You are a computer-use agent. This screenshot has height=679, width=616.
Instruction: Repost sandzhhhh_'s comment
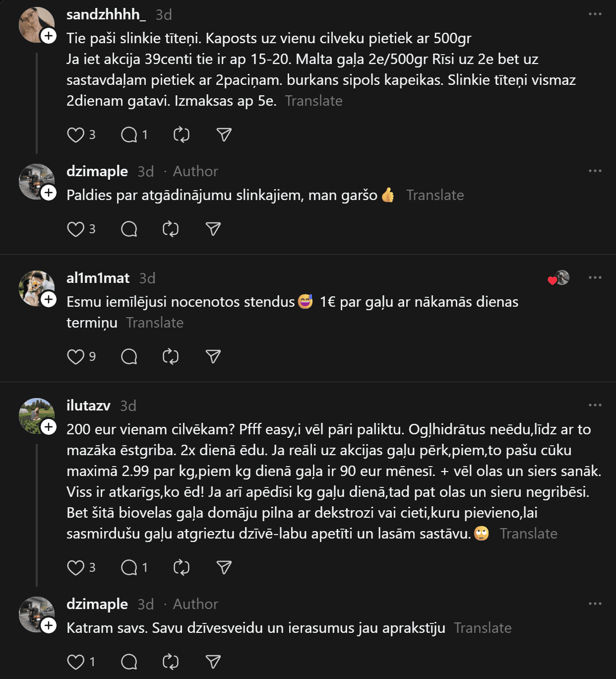pos(182,135)
